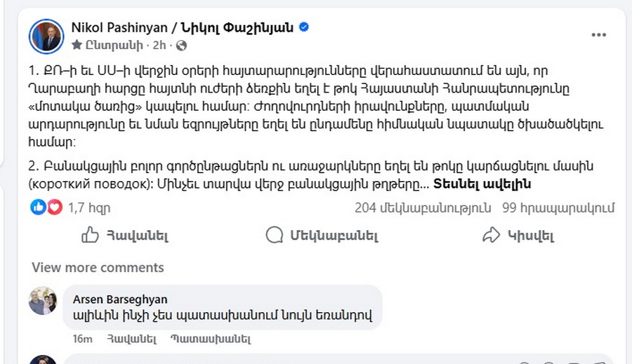
Task: Click the globe public audience icon
Action: (181, 45)
